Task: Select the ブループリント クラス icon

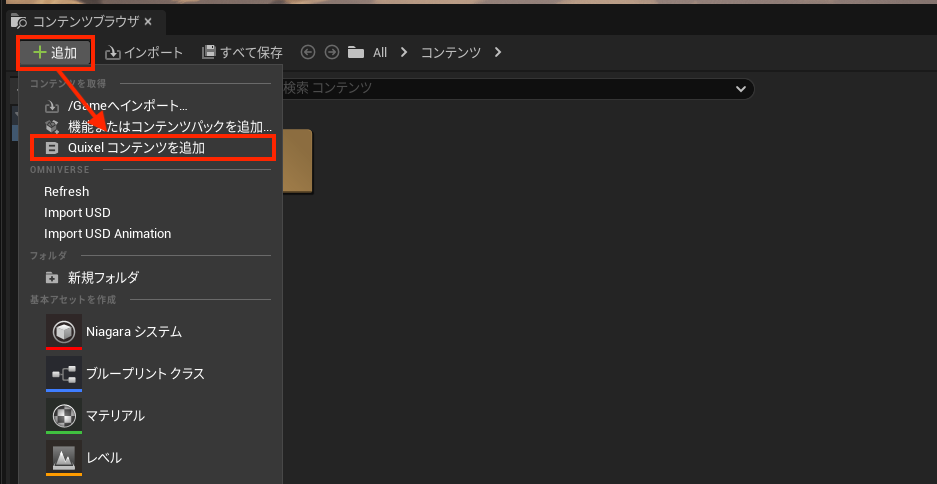Action: click(x=64, y=374)
